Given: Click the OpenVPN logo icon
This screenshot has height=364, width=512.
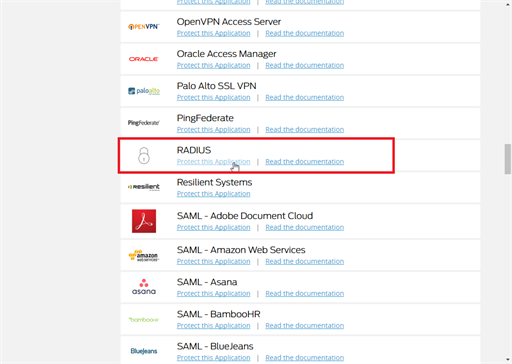Looking at the screenshot, I should [x=144, y=27].
